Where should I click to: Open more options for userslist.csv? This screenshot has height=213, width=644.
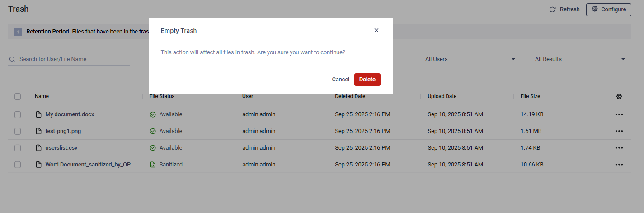619,148
